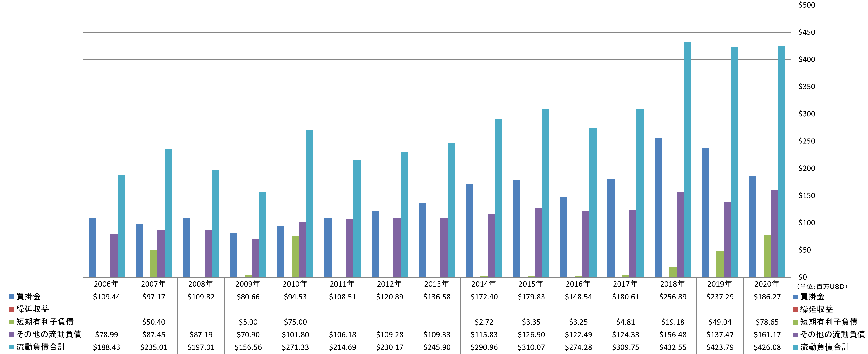Viewport: 868px width, 354px height.
Task: Click the 2020年 column header
Action: click(x=767, y=284)
